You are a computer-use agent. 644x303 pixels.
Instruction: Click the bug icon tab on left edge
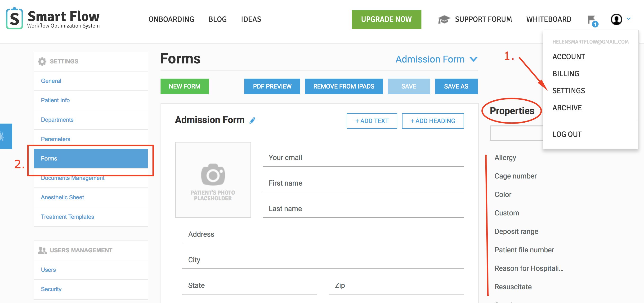(x=3, y=136)
